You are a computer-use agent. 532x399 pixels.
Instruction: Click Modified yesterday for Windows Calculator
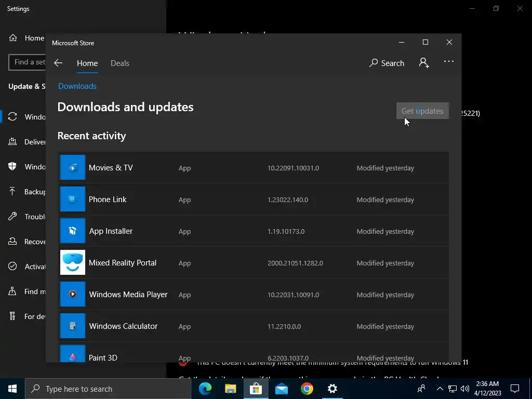(385, 326)
